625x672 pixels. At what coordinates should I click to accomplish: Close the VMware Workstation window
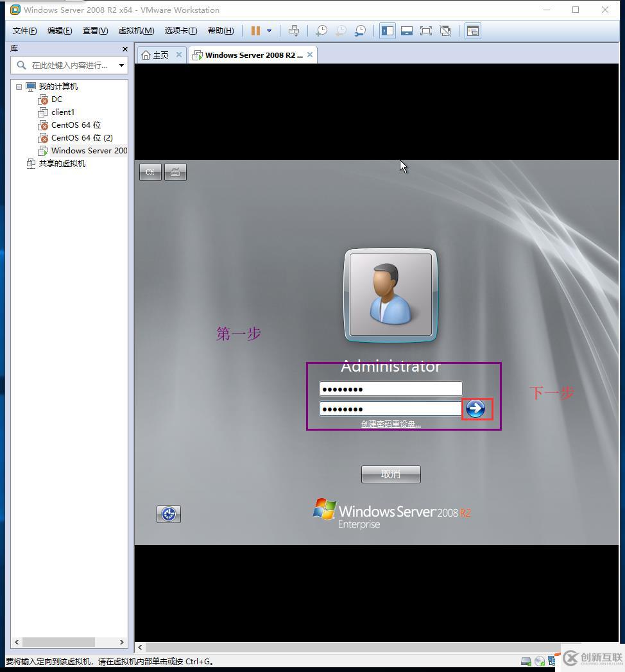click(x=605, y=10)
